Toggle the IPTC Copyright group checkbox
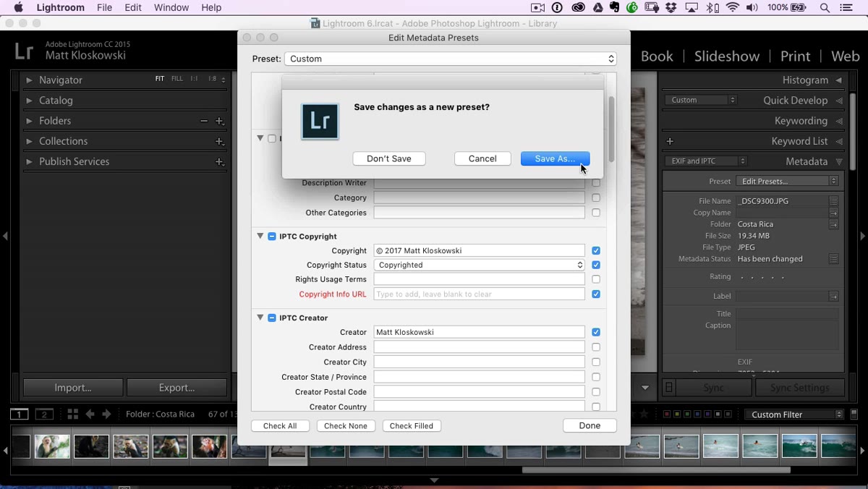Viewport: 868px width, 489px height. pyautogui.click(x=272, y=237)
